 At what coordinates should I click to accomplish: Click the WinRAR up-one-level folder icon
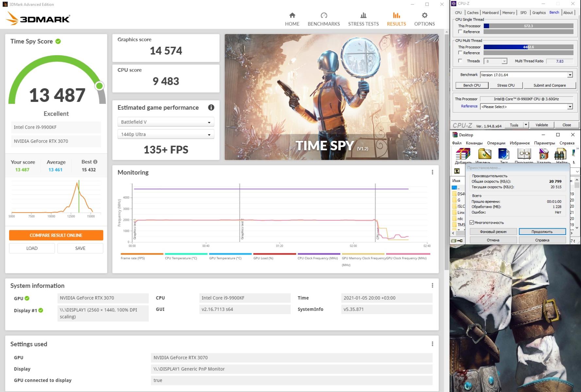pos(457,171)
